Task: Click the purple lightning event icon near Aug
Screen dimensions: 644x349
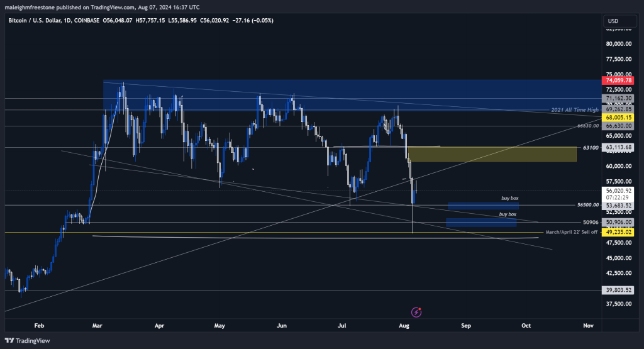Action: pos(416,312)
